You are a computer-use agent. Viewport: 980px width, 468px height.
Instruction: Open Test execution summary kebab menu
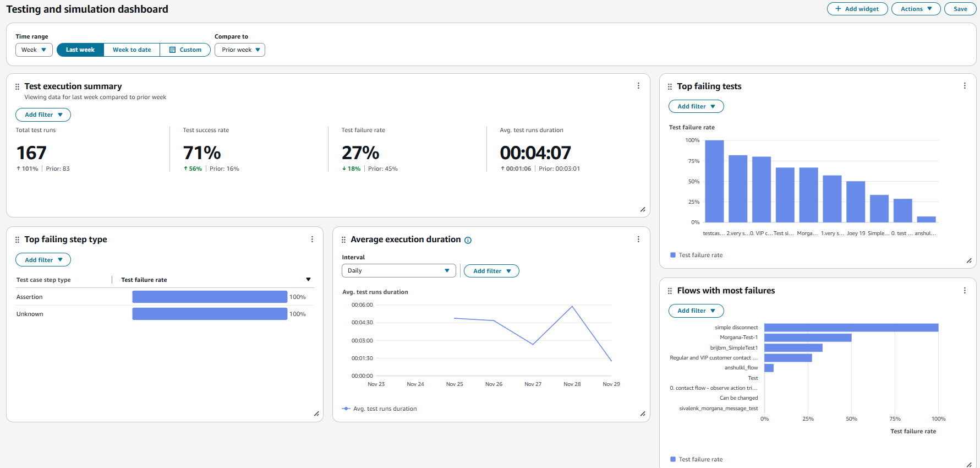638,86
